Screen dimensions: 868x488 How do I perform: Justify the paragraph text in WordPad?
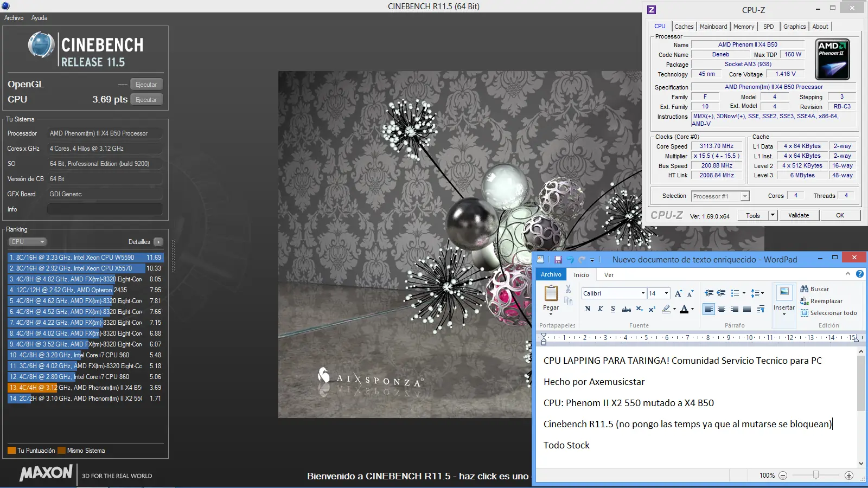click(747, 309)
